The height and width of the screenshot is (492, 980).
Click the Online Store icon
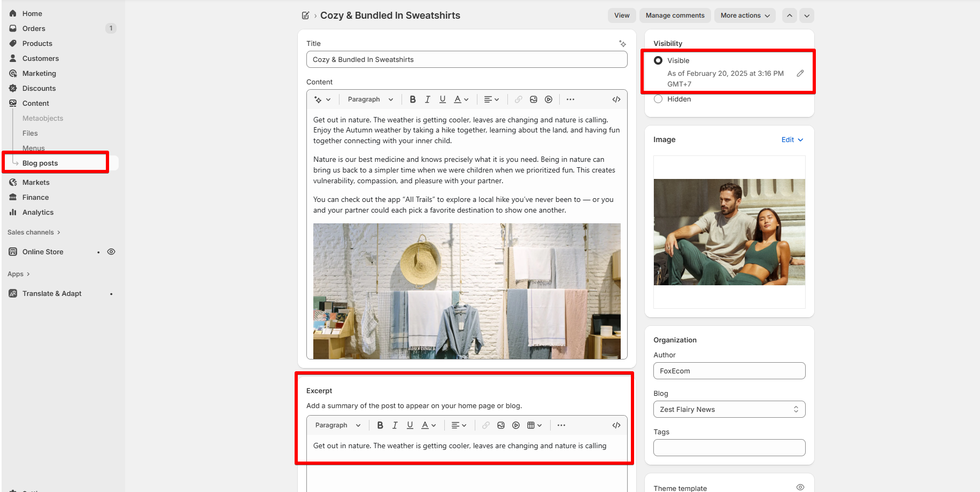tap(13, 252)
